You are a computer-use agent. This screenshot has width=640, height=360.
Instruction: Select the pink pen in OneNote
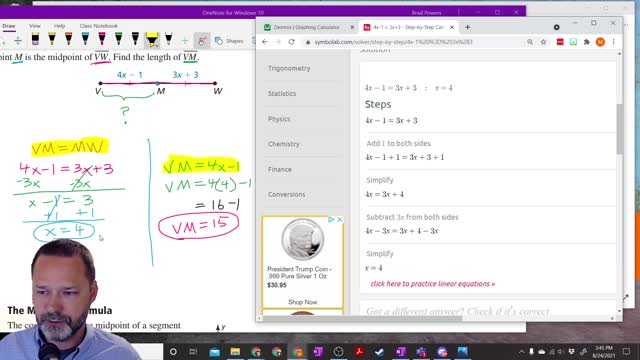(x=102, y=39)
